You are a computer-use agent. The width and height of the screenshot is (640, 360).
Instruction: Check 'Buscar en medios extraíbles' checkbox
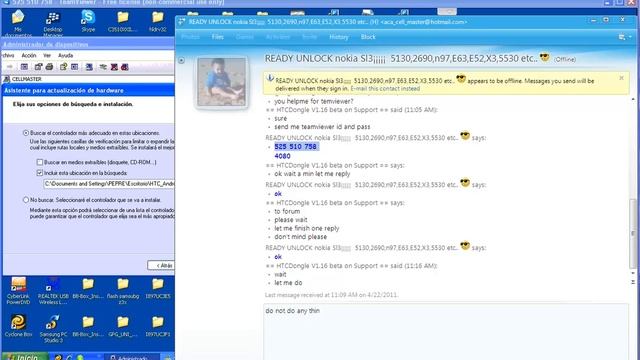pyautogui.click(x=40, y=162)
